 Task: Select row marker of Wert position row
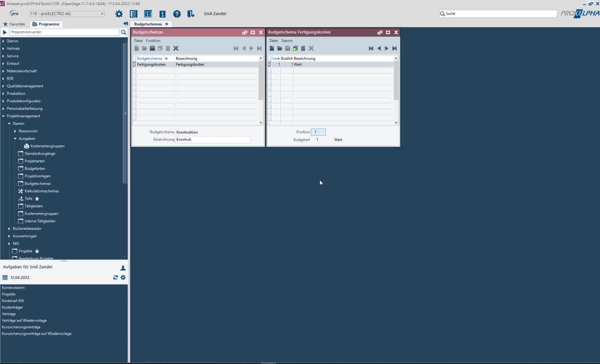(269, 64)
